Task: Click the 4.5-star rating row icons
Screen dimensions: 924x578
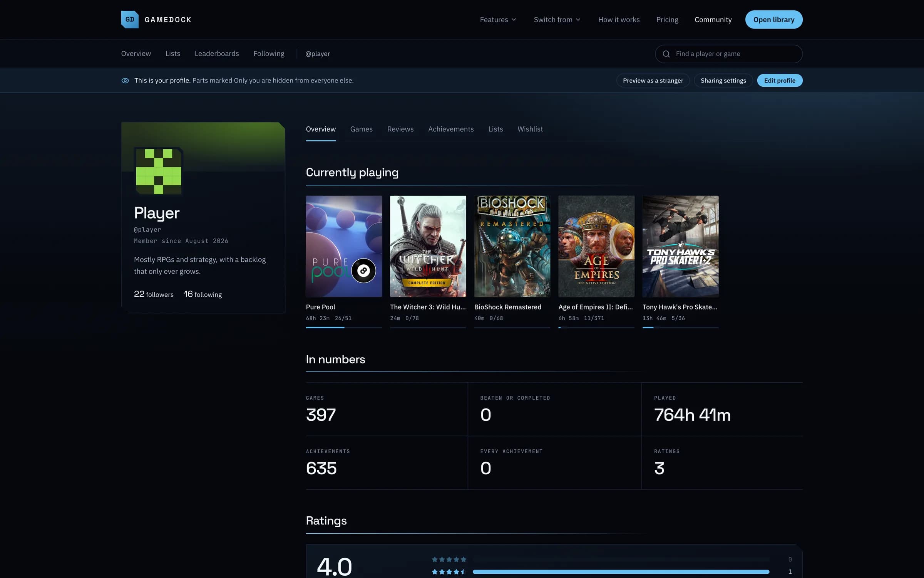Action: coord(449,572)
